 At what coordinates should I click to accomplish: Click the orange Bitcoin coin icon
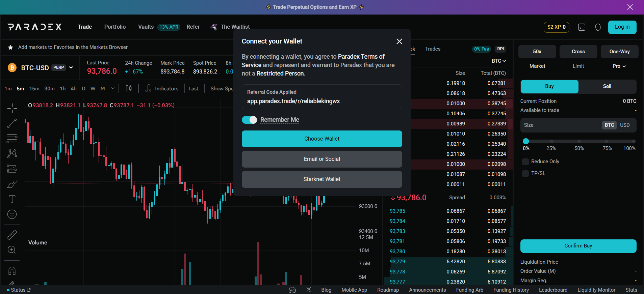pyautogui.click(x=12, y=68)
